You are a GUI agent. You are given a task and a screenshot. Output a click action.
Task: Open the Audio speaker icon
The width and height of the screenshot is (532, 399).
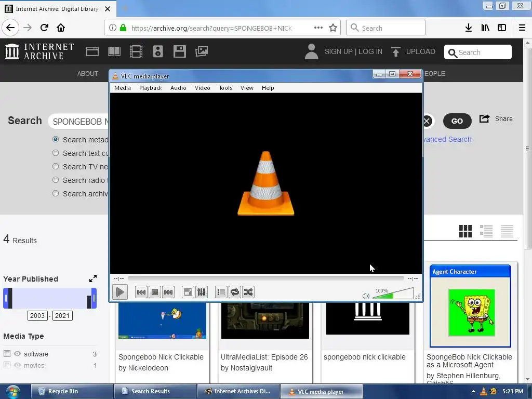click(x=158, y=51)
